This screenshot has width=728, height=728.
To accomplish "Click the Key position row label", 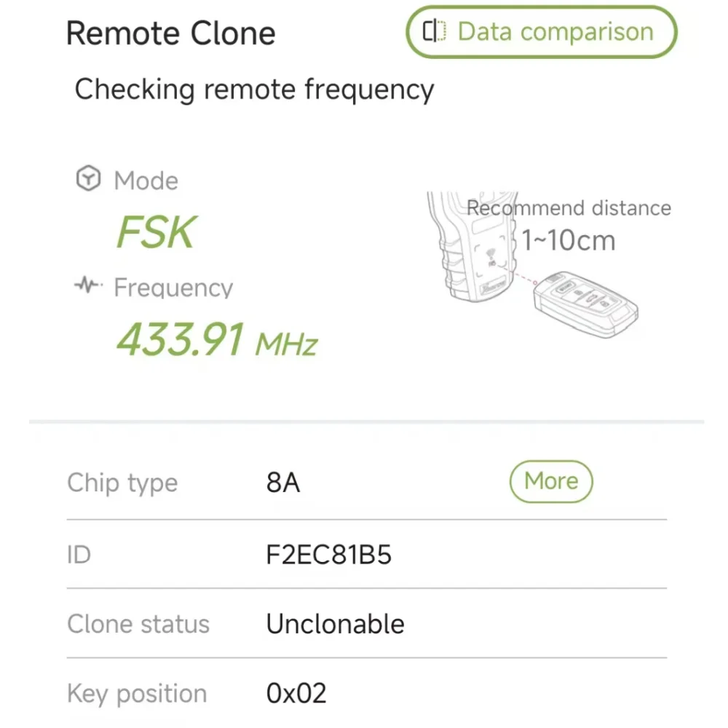I will point(137,693).
